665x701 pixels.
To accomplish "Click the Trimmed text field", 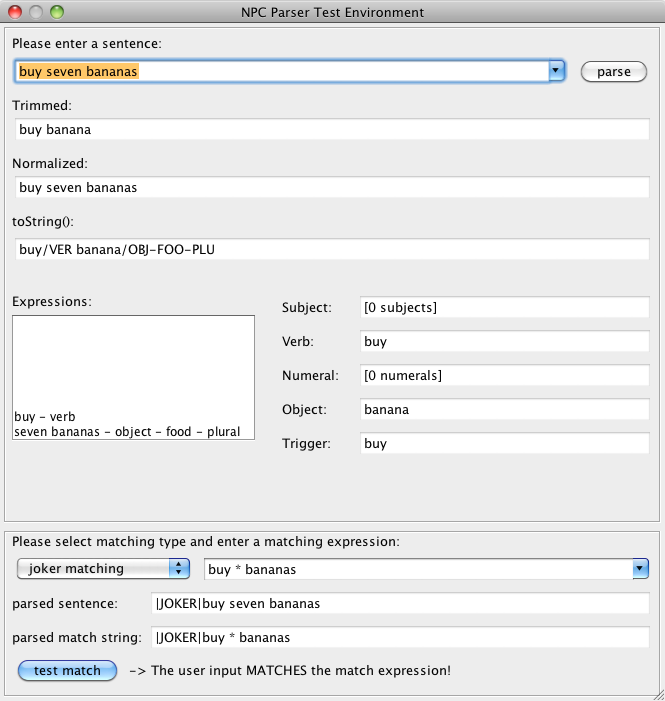I will pyautogui.click(x=332, y=130).
